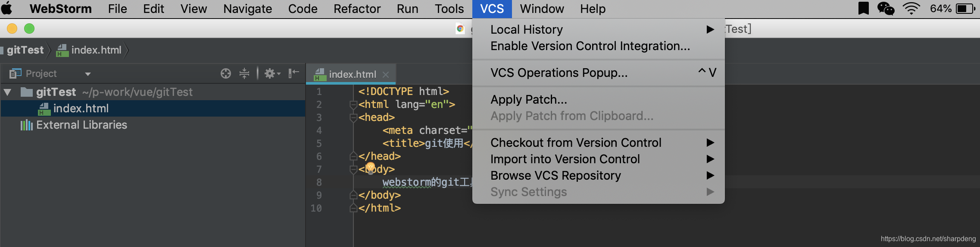Click the </html> closing tag text
Viewport: 980px width, 247px height.
click(379, 208)
